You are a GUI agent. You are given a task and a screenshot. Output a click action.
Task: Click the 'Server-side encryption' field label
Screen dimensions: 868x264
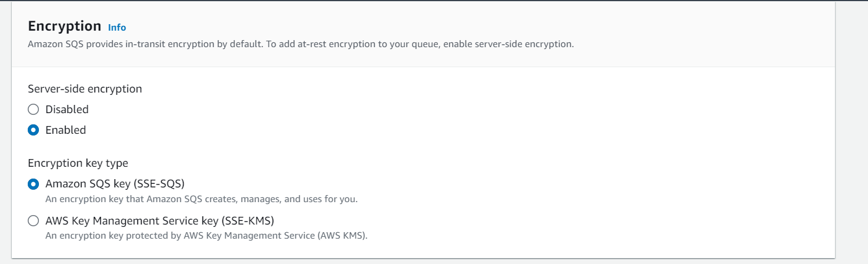pos(85,89)
